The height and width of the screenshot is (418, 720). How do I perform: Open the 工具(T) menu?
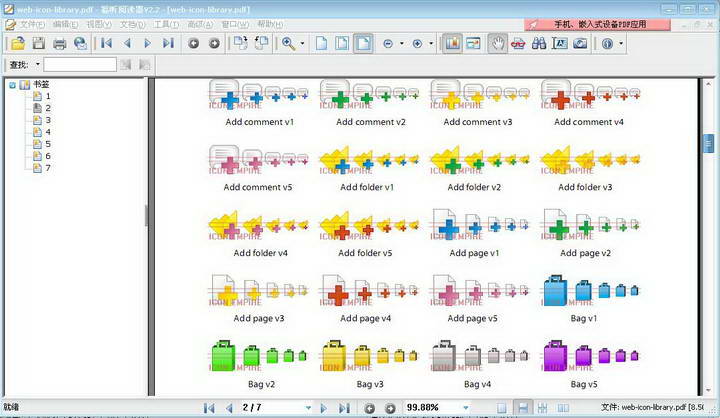166,24
